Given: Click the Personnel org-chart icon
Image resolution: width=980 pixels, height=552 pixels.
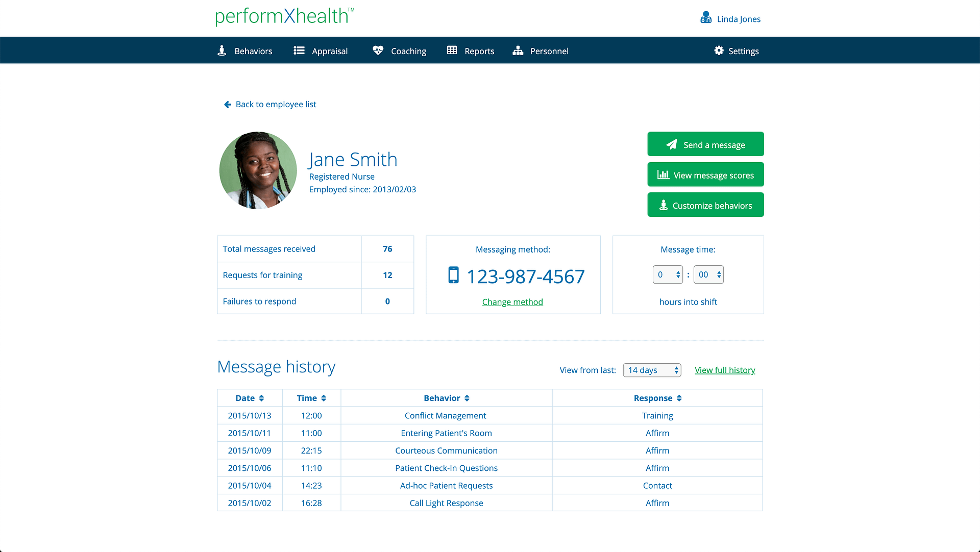Looking at the screenshot, I should tap(518, 51).
